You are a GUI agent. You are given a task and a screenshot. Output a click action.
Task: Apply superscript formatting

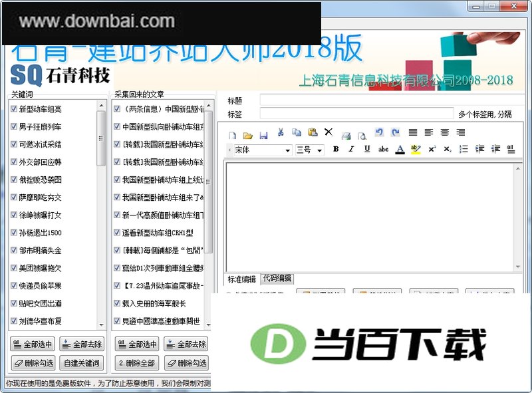point(432,149)
